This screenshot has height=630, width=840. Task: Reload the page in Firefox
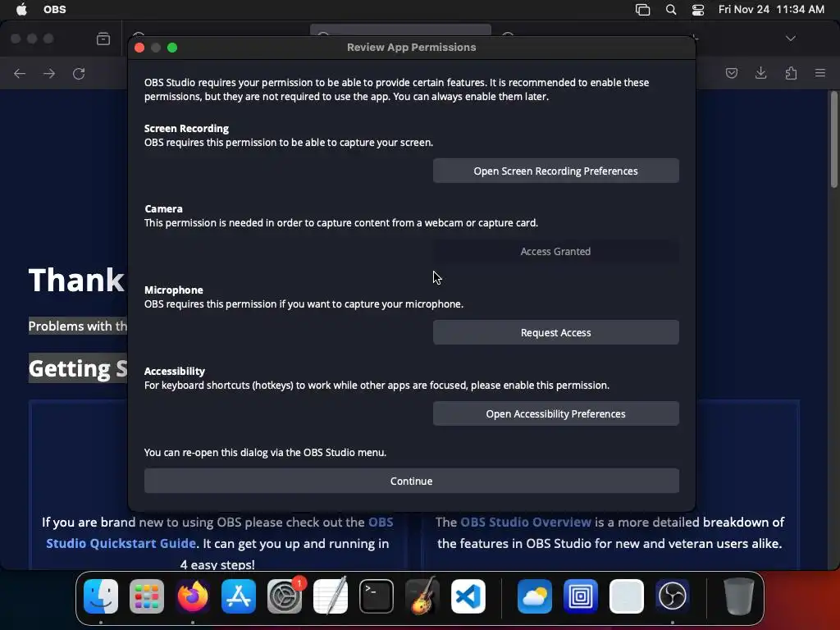[x=79, y=73]
